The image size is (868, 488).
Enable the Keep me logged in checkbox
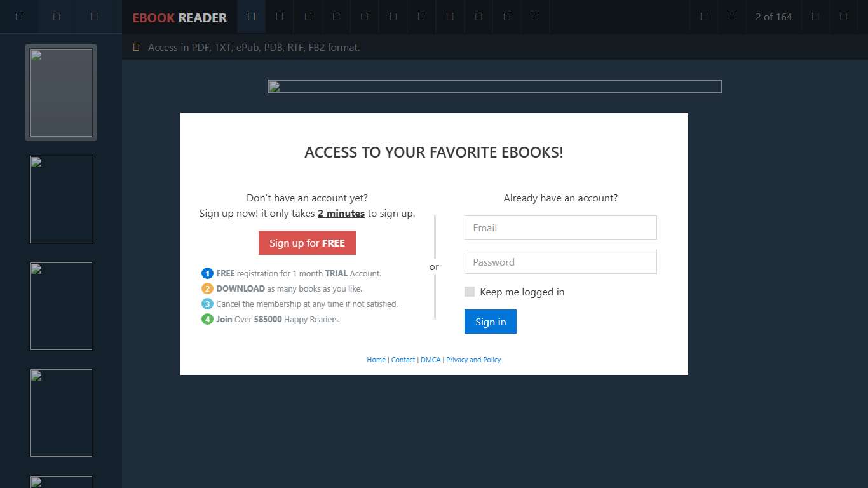click(470, 291)
